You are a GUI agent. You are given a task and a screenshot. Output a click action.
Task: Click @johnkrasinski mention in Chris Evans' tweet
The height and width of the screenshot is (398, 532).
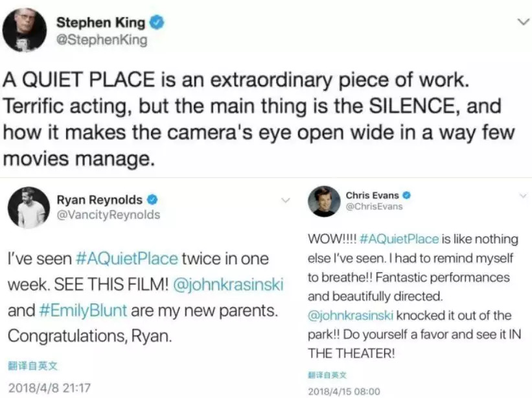tap(351, 316)
